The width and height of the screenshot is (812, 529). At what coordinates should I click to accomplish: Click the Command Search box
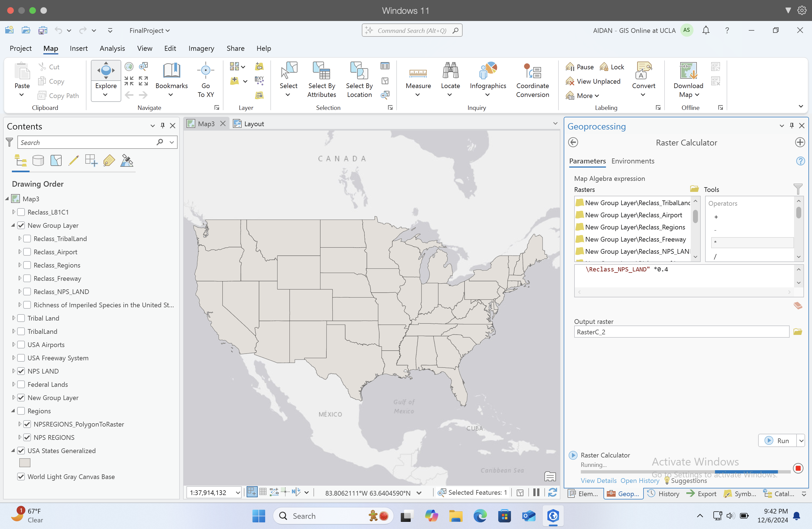coord(412,30)
